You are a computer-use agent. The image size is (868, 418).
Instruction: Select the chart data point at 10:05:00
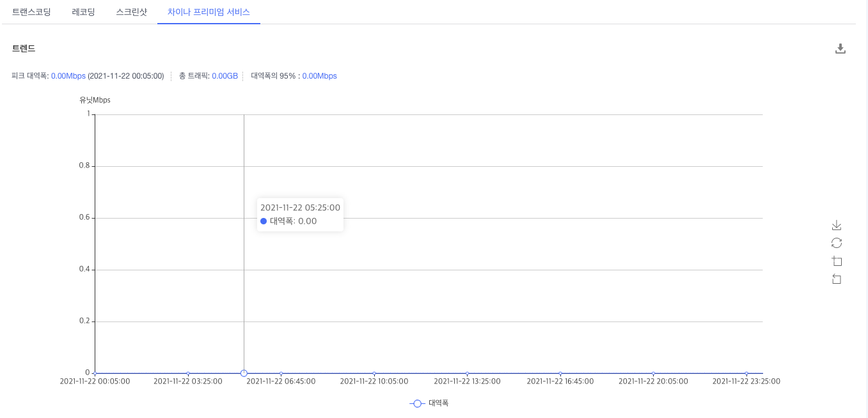click(x=374, y=373)
